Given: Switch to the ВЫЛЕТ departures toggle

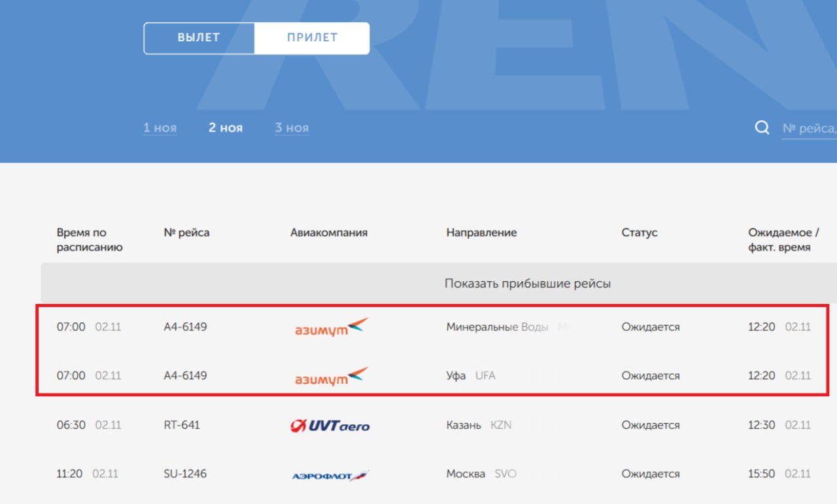Looking at the screenshot, I should point(199,38).
